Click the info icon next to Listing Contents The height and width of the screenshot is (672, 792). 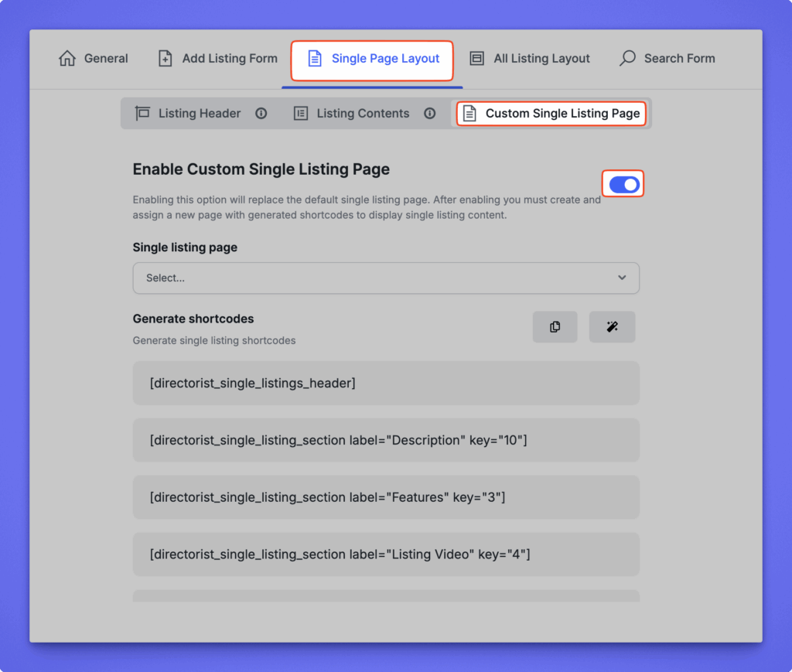430,114
